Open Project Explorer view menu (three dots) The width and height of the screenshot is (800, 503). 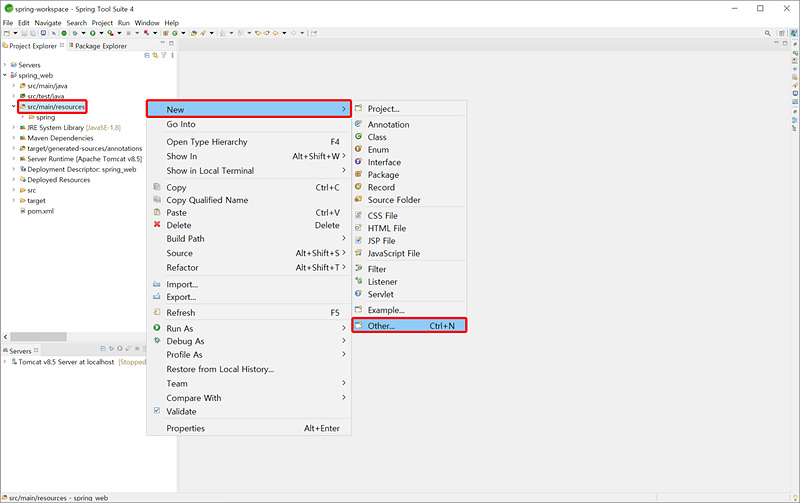click(172, 55)
